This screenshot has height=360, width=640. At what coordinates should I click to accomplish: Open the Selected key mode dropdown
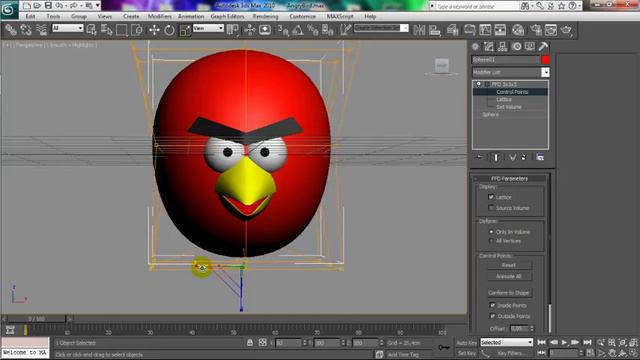click(507, 342)
